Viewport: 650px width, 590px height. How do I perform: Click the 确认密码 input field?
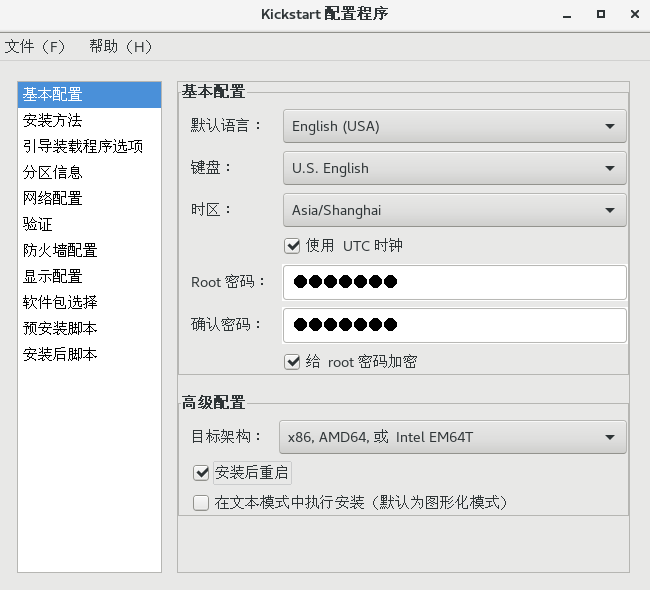(454, 325)
